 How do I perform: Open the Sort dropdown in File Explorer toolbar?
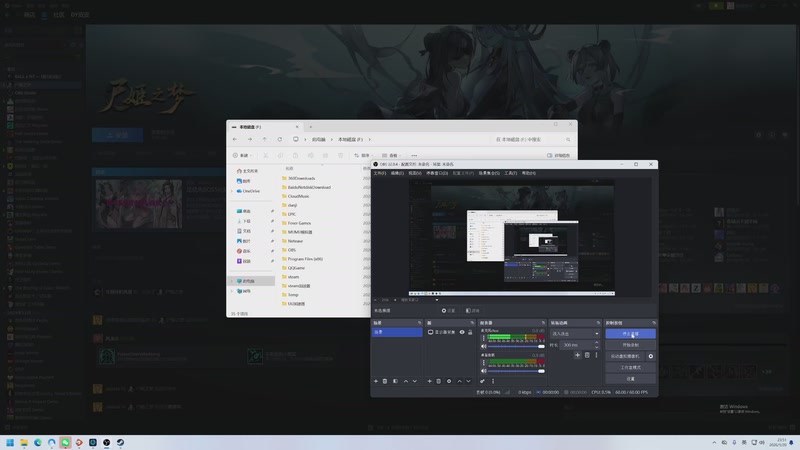[x=363, y=155]
